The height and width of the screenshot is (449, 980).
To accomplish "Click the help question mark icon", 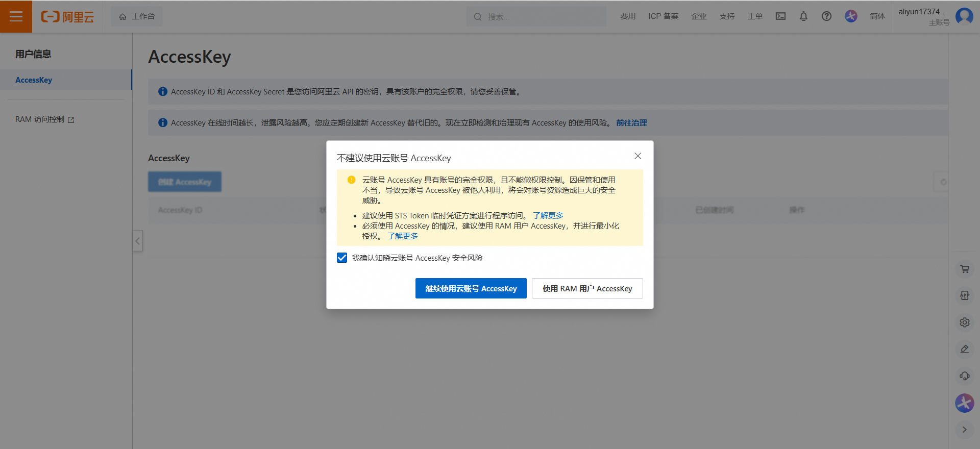I will click(x=826, y=16).
